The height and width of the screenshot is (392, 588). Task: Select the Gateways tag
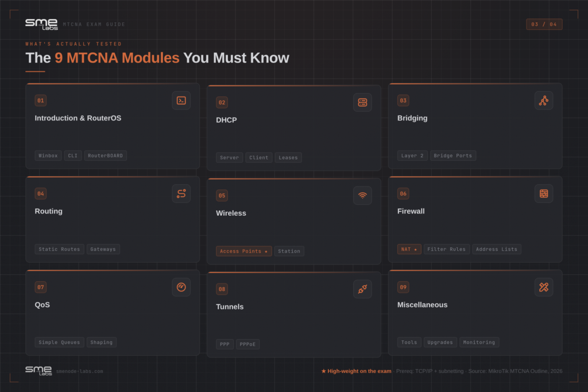point(103,249)
